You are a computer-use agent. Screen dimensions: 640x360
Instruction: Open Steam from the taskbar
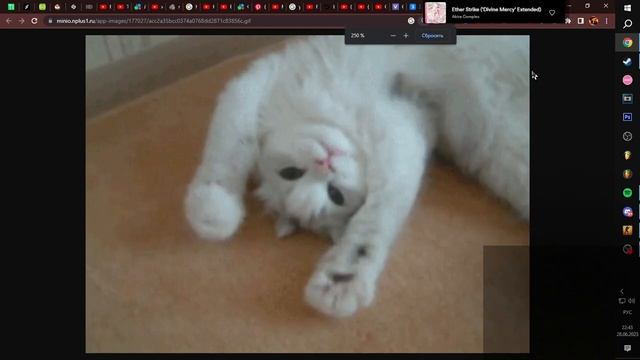tap(627, 61)
